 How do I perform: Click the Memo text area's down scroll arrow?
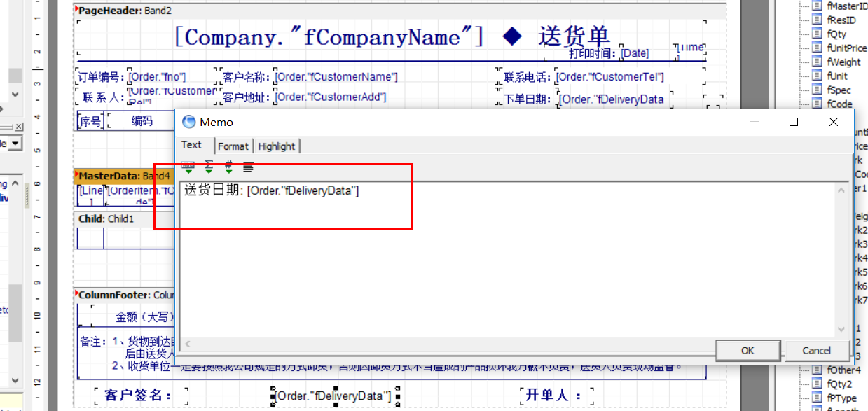click(842, 330)
